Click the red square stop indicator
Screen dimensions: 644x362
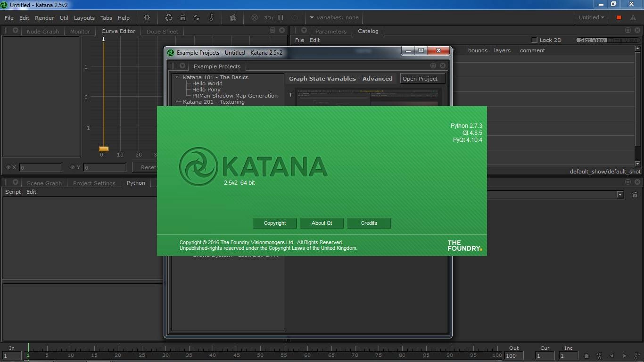pos(619,17)
